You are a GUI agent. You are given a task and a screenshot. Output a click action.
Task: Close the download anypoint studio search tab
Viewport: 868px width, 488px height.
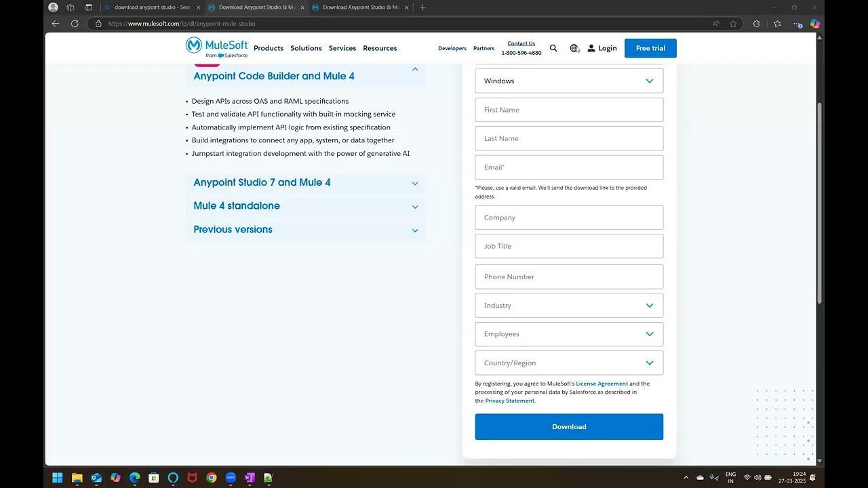198,7
